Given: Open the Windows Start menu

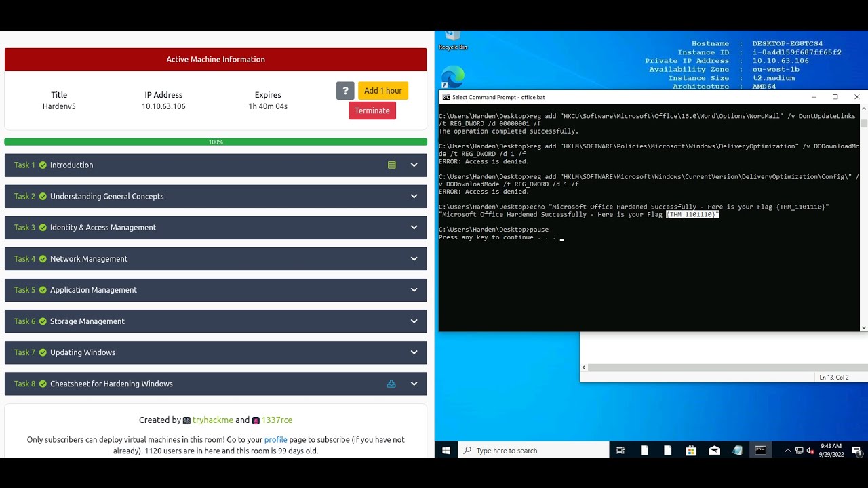Looking at the screenshot, I should (446, 450).
